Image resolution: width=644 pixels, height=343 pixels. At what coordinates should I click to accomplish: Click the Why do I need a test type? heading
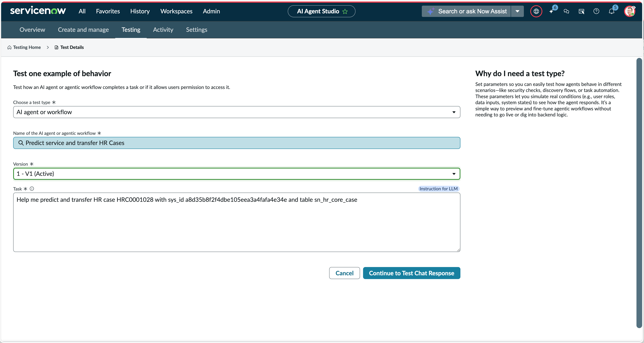(x=520, y=73)
